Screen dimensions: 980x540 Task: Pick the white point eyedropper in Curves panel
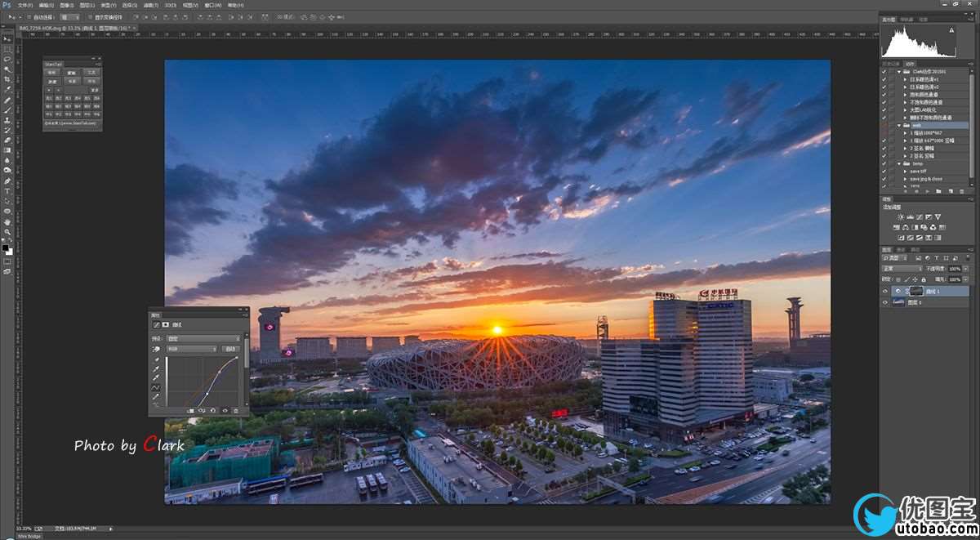click(x=155, y=378)
